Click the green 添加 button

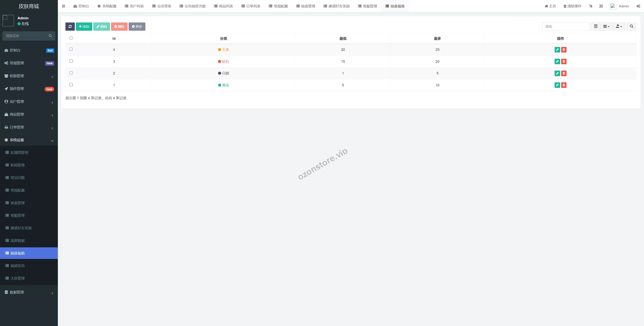[x=84, y=26]
